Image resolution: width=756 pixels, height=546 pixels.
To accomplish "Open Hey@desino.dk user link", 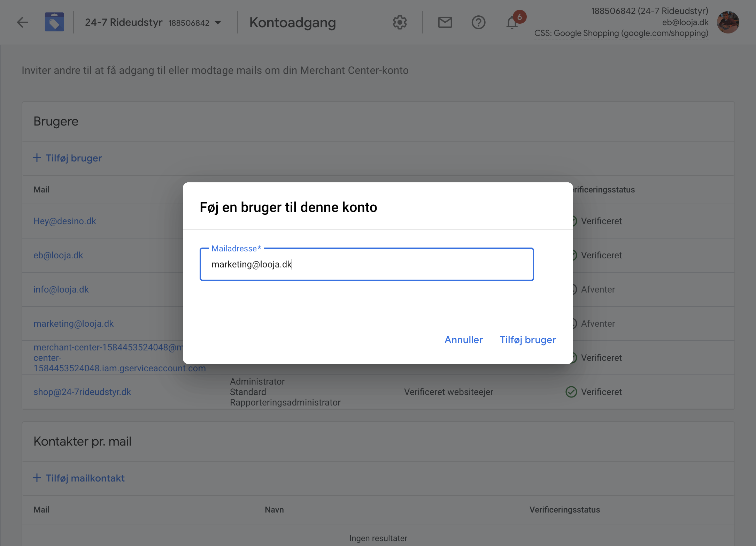I will click(65, 221).
